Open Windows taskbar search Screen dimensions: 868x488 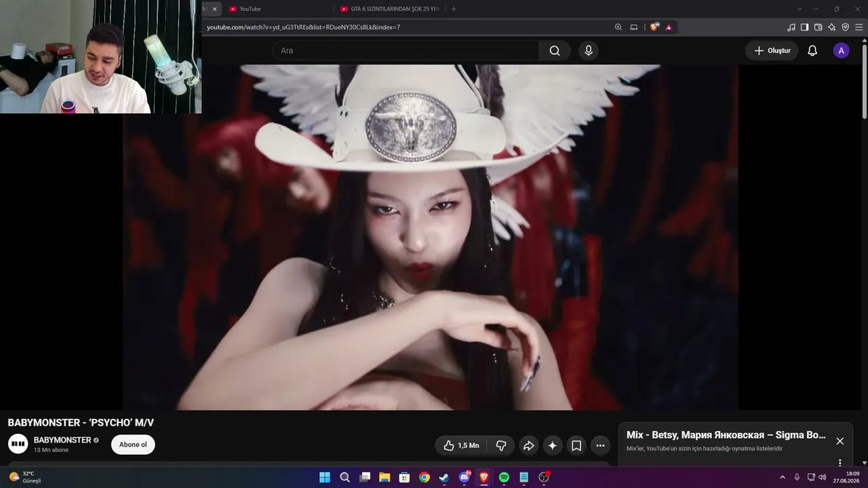tap(344, 477)
